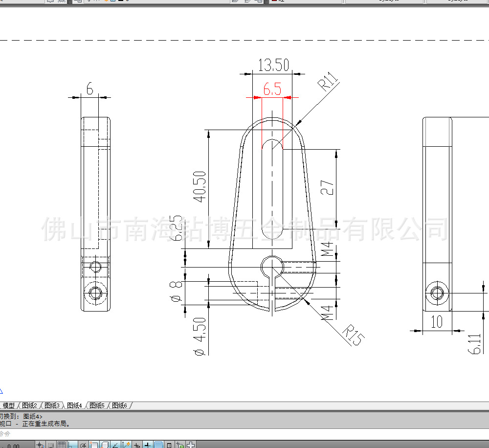Toggle Ortho Mode right-angle icon

[72, 445]
